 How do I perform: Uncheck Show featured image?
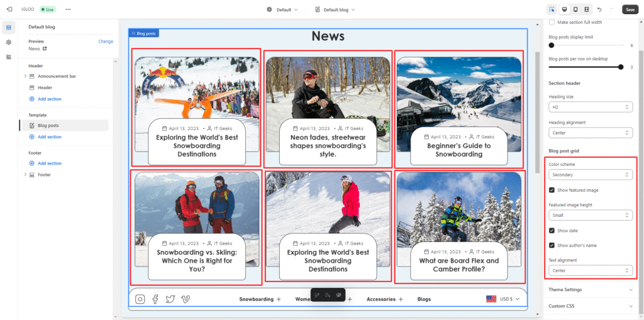(552, 190)
